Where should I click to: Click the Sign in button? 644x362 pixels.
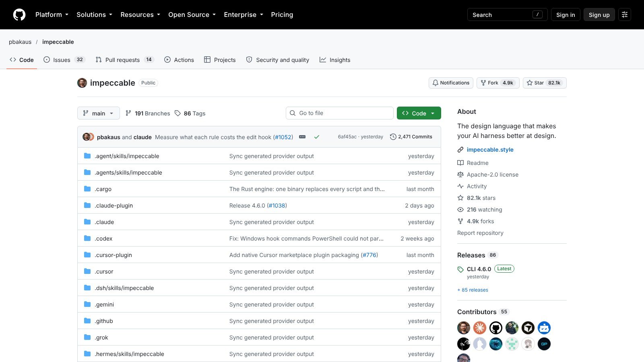pyautogui.click(x=566, y=14)
